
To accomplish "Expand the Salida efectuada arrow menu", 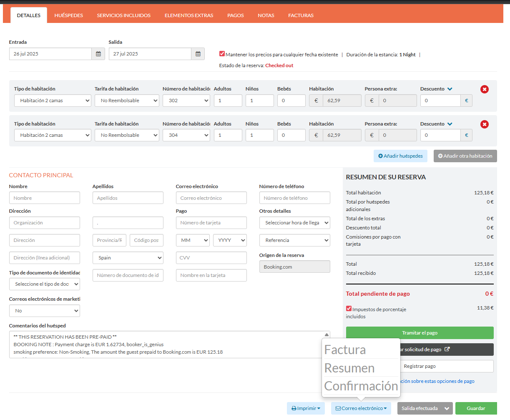I will pyautogui.click(x=447, y=408).
